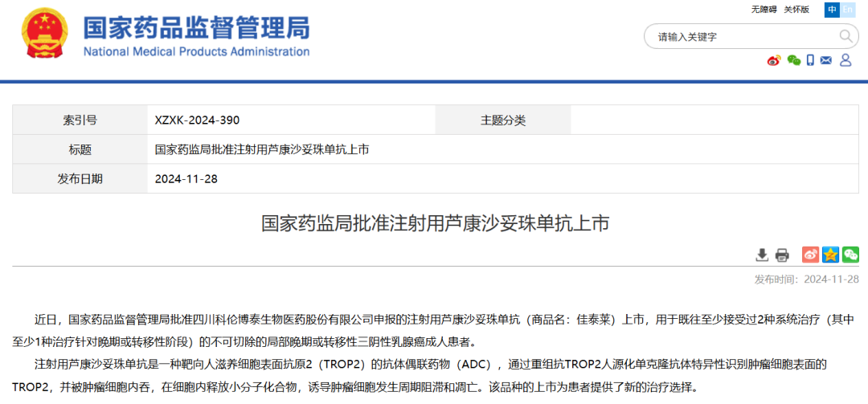The height and width of the screenshot is (404, 868).
Task: Share article via green WeChat button
Action: [x=850, y=255]
